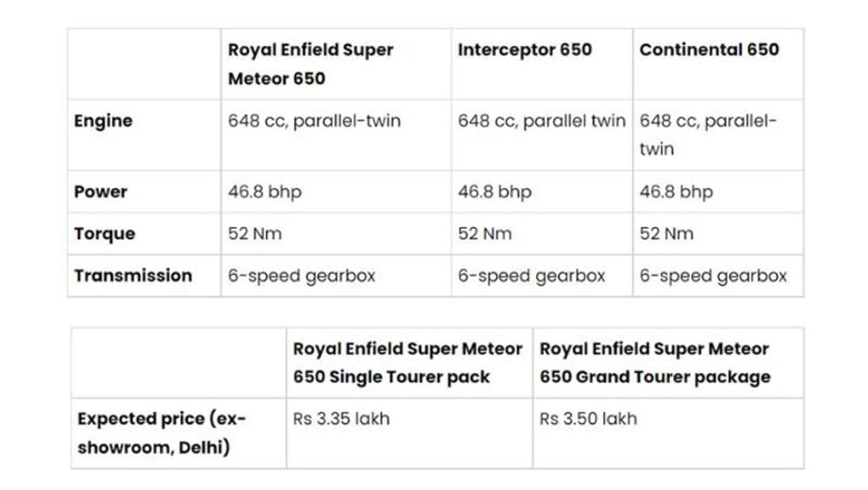Image resolution: width=868 pixels, height=490 pixels.
Task: Select Super Meteor's 6-speed gearbox cell
Action: [x=301, y=276]
